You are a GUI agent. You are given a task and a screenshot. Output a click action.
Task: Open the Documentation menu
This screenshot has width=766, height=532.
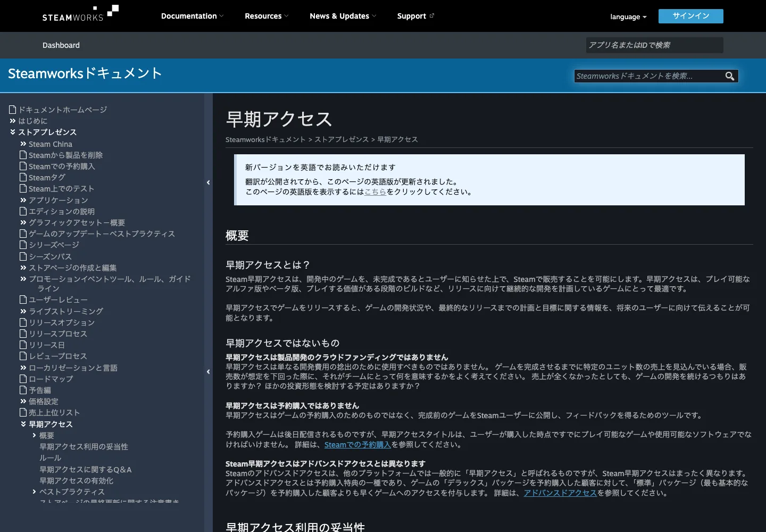point(192,16)
